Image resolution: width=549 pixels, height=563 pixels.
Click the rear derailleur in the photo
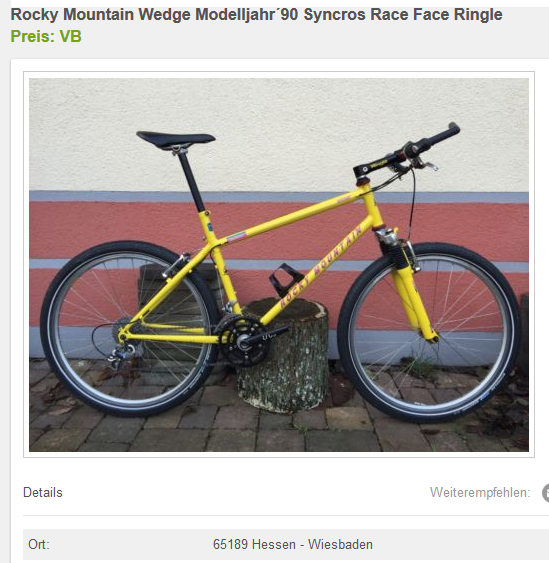point(121,354)
